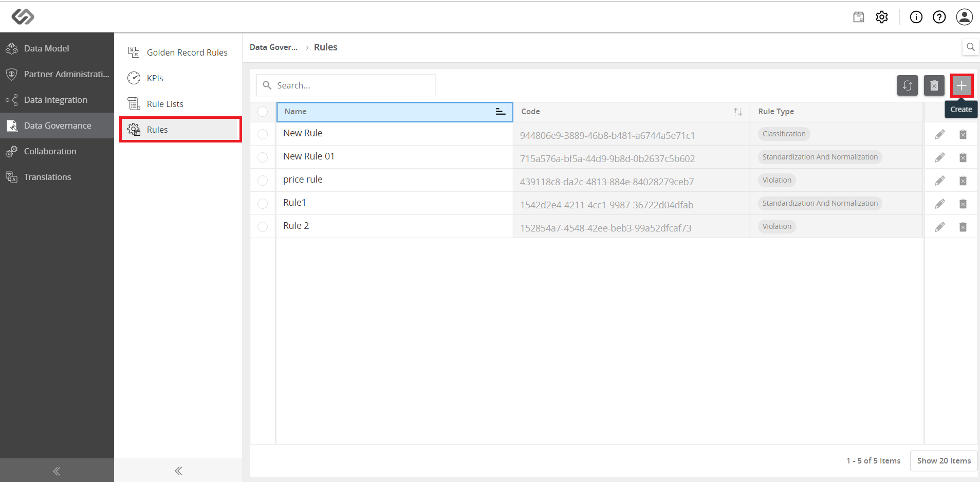Select the Rule1 row checkbox
This screenshot has height=482, width=980.
point(263,204)
